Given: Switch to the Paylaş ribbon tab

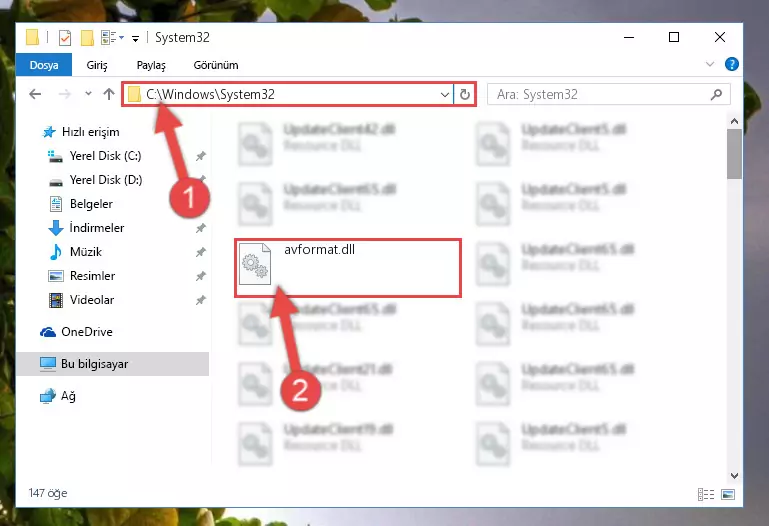Looking at the screenshot, I should 151,65.
